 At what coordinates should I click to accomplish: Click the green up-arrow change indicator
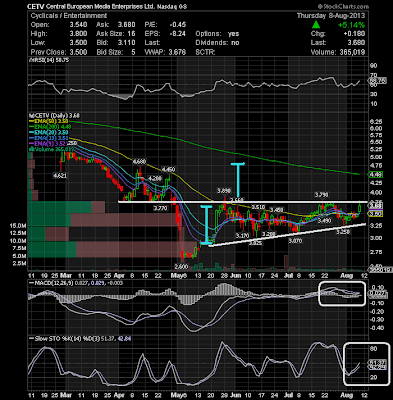pos(316,25)
